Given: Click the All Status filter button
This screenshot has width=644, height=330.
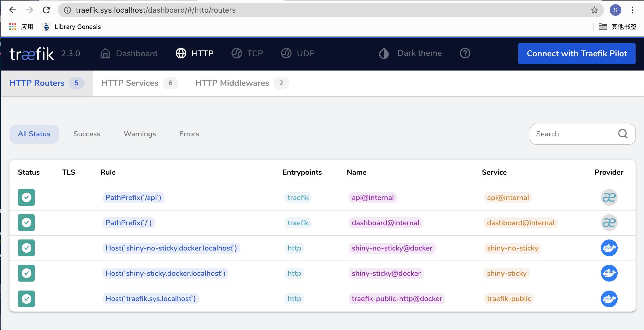Looking at the screenshot, I should click(x=34, y=134).
